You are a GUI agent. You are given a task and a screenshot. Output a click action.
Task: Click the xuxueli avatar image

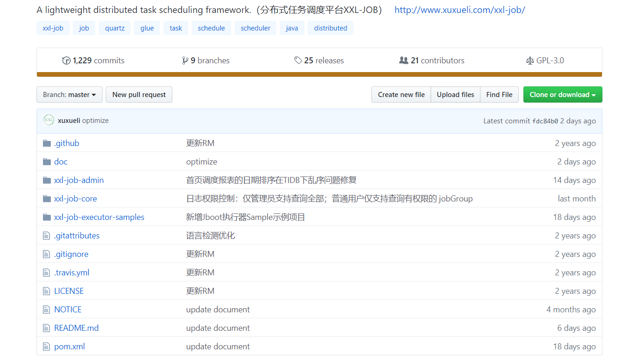coord(49,120)
